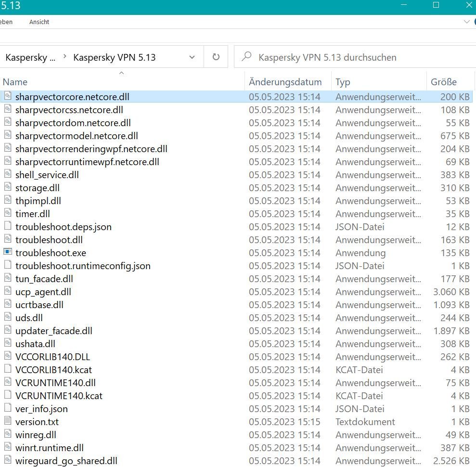Click the troubleshoot.exe application icon
476x467 pixels.
click(x=8, y=252)
